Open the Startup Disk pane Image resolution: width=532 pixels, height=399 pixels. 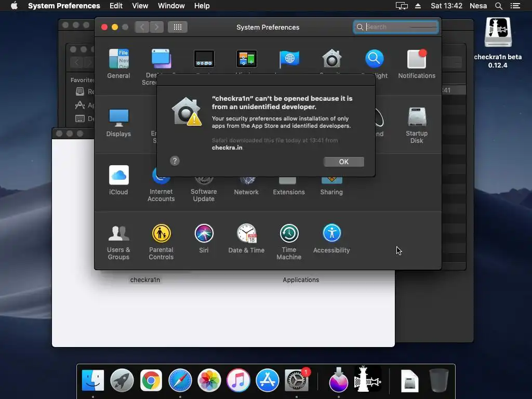pyautogui.click(x=417, y=125)
